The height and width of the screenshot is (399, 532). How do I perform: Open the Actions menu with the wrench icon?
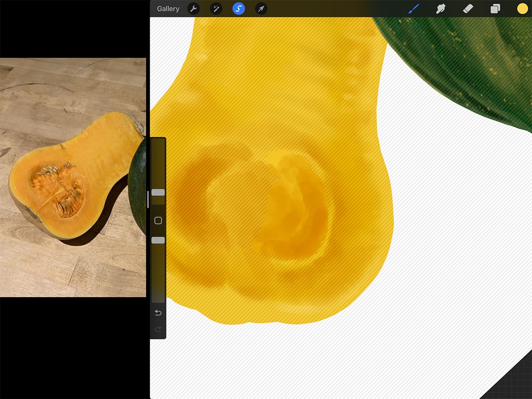click(193, 8)
